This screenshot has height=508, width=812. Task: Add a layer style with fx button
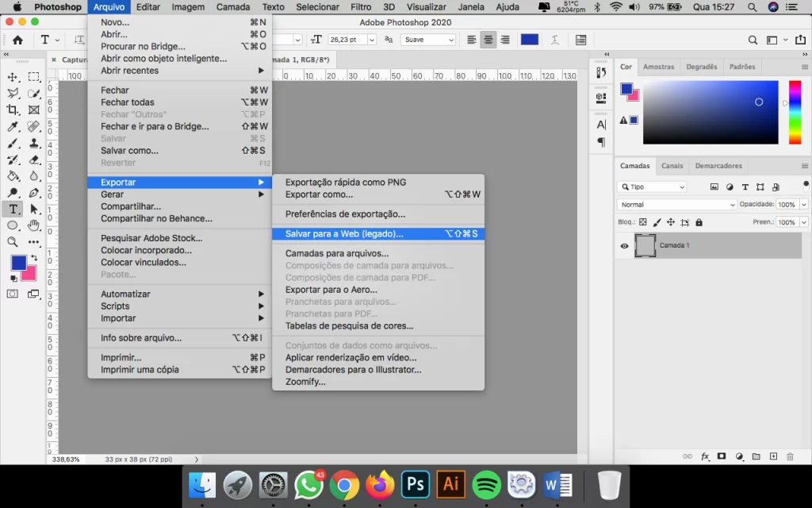(705, 456)
